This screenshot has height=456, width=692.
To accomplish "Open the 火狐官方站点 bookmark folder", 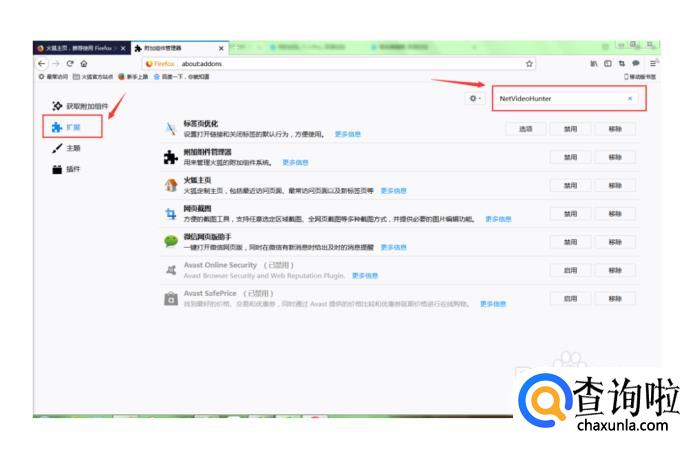I will pos(93,77).
